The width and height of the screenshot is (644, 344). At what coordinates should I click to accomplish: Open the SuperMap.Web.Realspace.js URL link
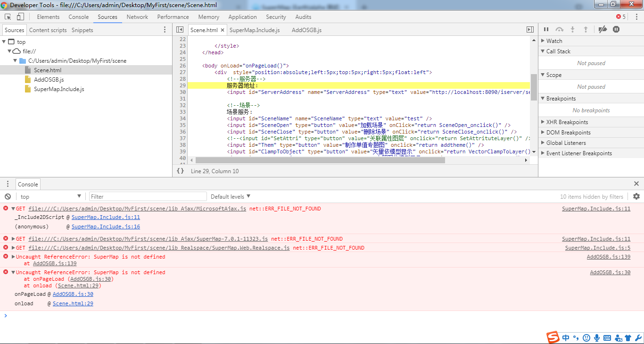coord(159,248)
